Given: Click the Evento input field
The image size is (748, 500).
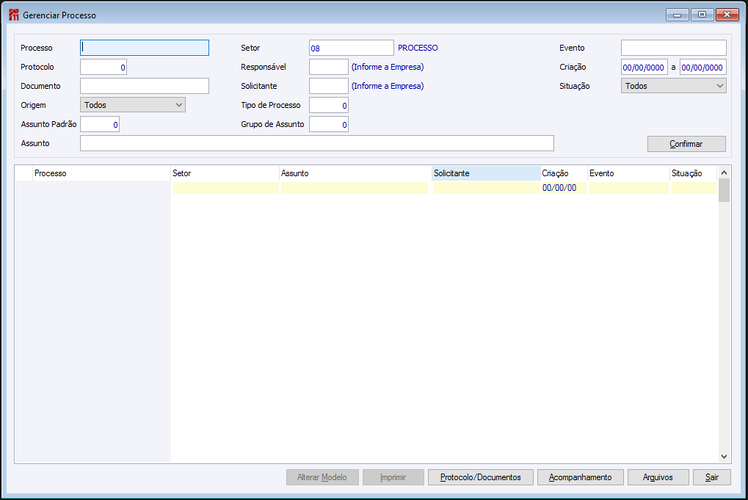Looking at the screenshot, I should click(674, 48).
